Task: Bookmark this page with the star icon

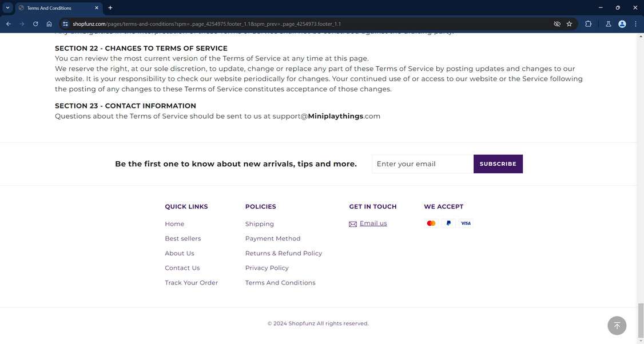Action: coord(569,24)
